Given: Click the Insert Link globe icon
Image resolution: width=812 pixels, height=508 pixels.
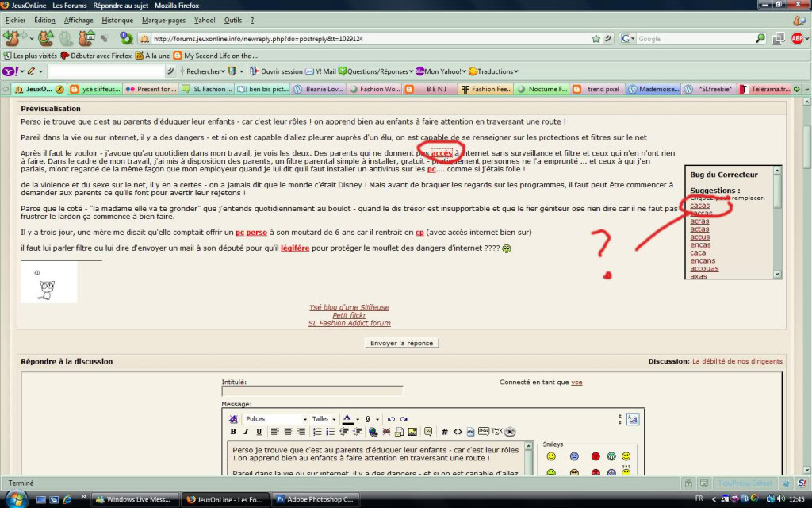Looking at the screenshot, I should (x=373, y=432).
